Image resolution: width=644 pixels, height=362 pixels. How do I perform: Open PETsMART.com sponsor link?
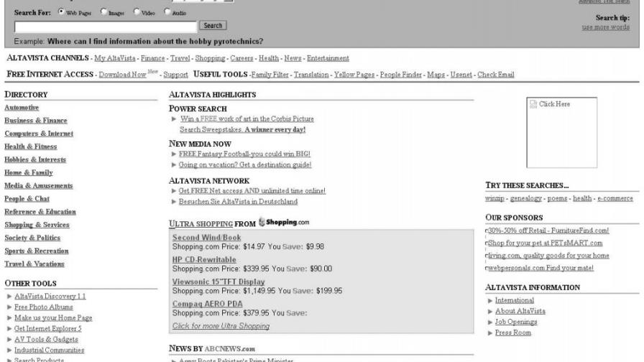coord(545,243)
